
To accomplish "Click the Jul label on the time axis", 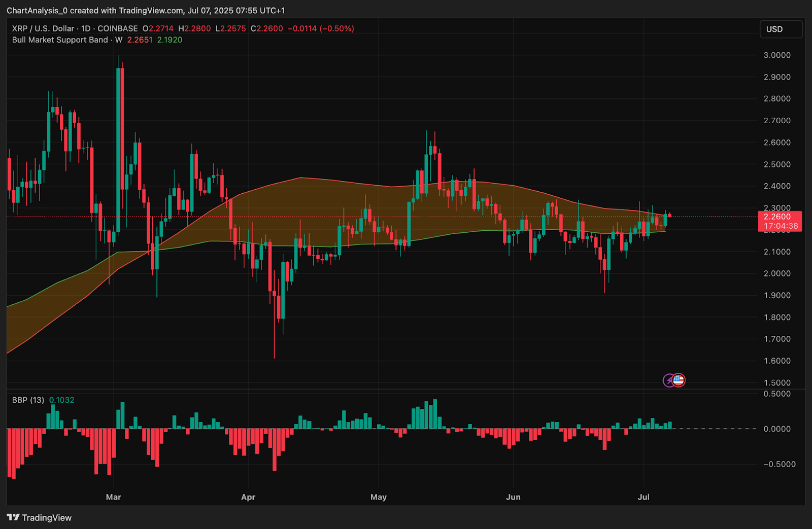I will pos(644,497).
